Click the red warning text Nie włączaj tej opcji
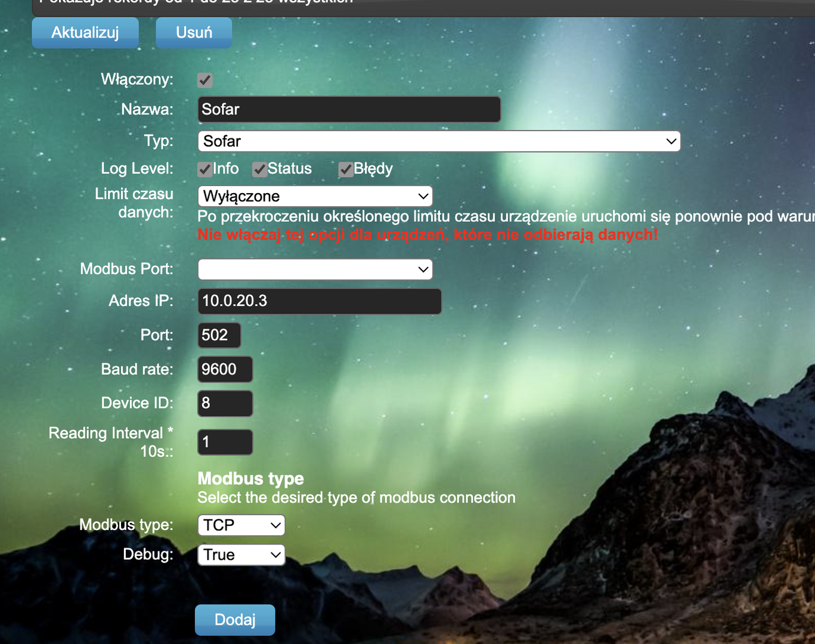815x644 pixels. pos(427,234)
